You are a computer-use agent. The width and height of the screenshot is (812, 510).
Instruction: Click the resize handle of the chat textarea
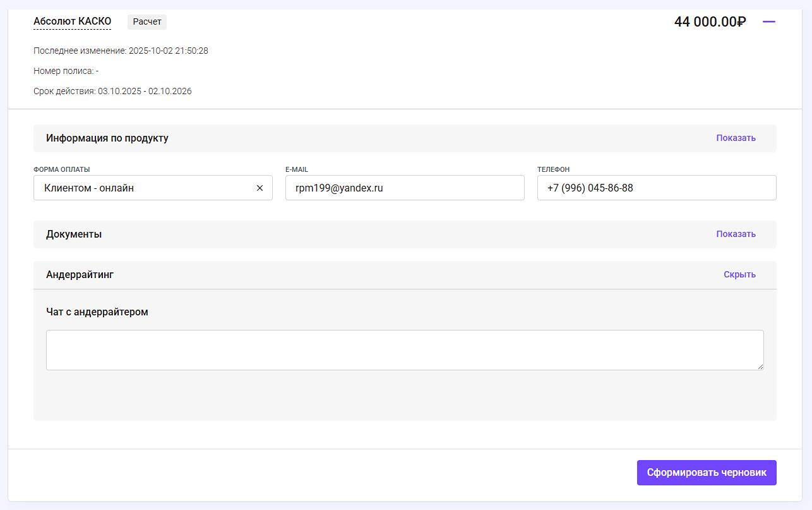click(760, 366)
